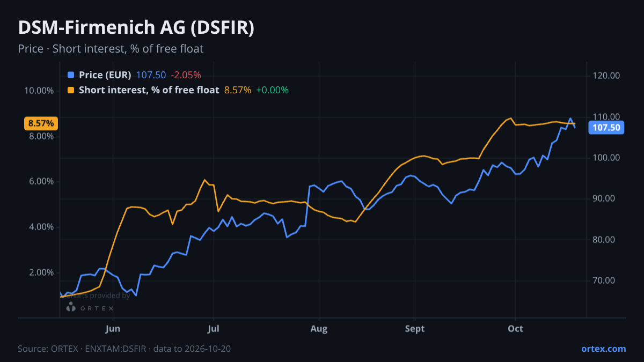Toggle the Short interest, % of free float label

[x=149, y=90]
